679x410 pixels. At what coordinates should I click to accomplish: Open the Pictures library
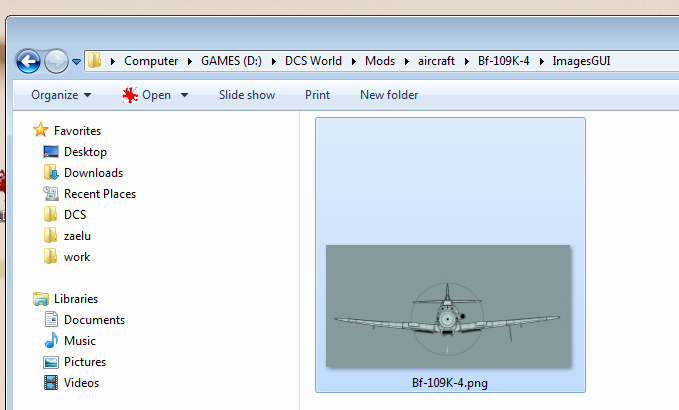coord(85,362)
